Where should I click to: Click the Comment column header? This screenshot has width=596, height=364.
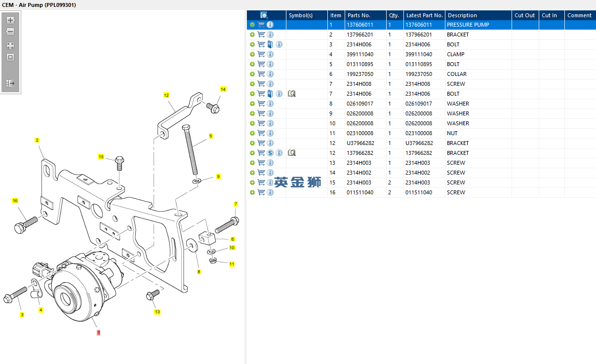point(580,15)
